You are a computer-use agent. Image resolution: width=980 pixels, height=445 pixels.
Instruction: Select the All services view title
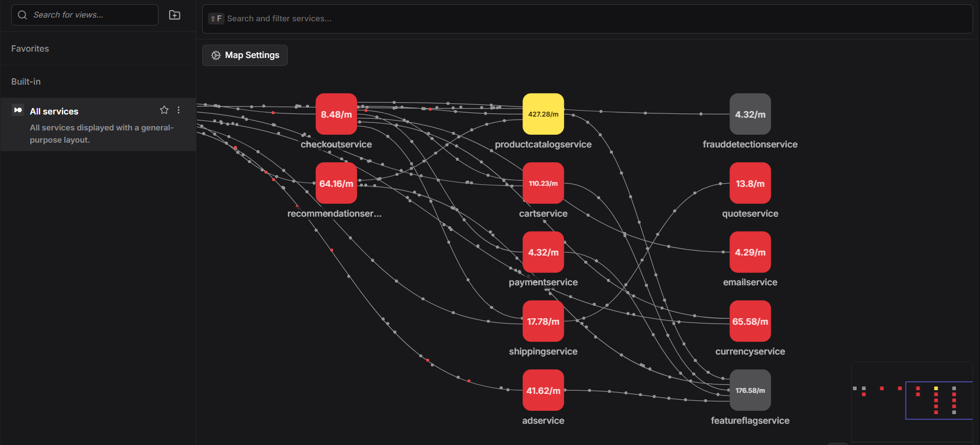pos(54,111)
